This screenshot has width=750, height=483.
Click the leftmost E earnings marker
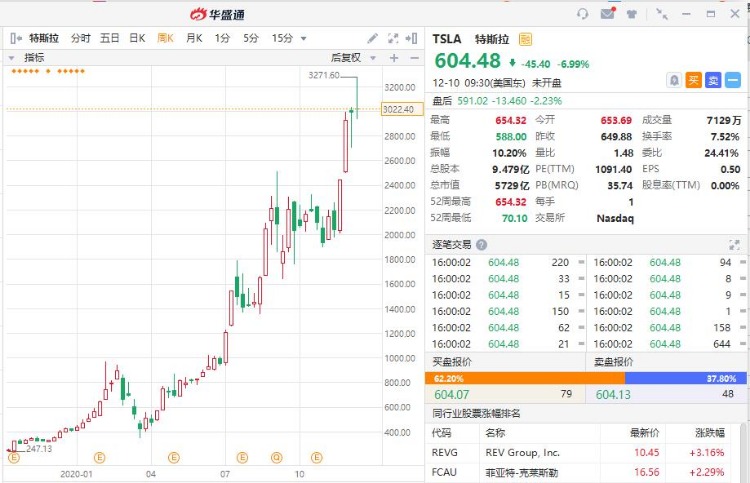tap(14, 458)
